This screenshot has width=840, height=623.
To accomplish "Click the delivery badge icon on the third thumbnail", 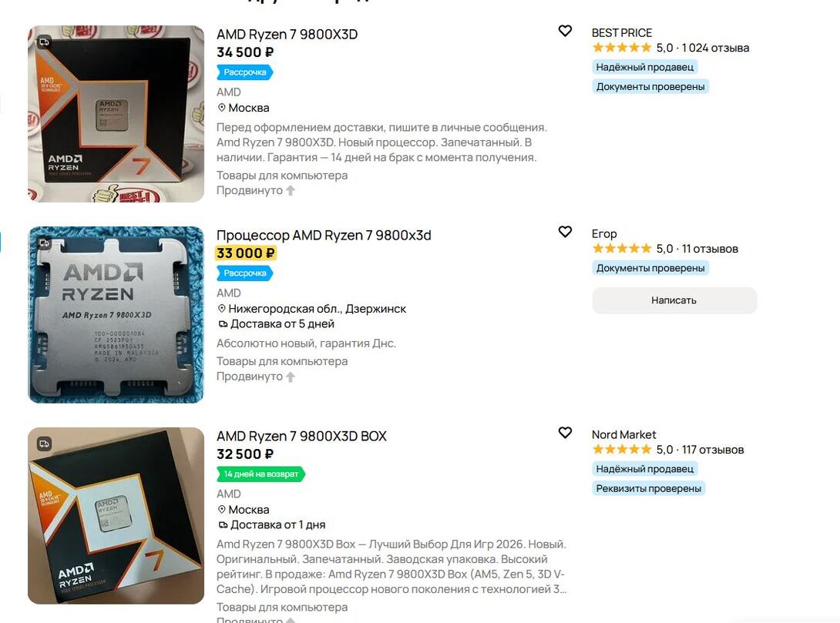I will 45,444.
